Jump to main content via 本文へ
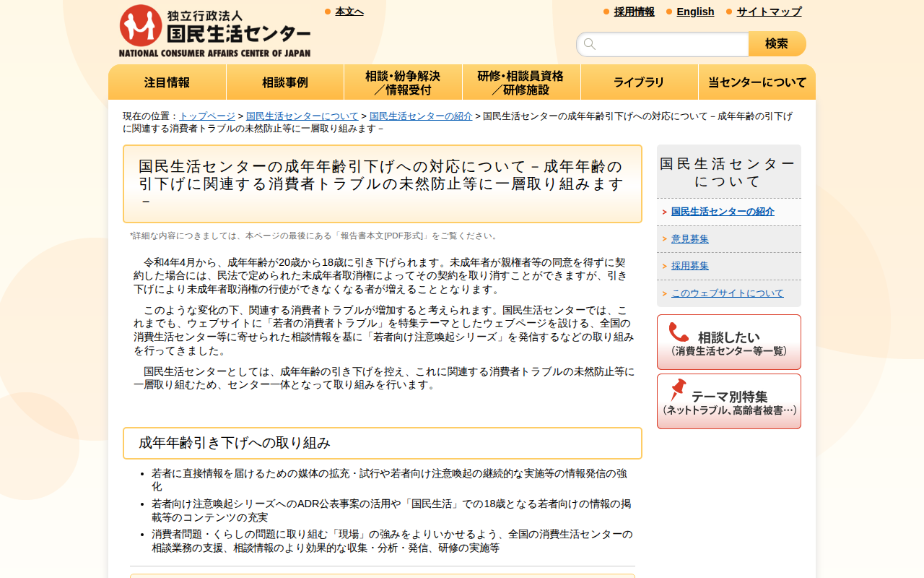924x578 pixels. (349, 12)
